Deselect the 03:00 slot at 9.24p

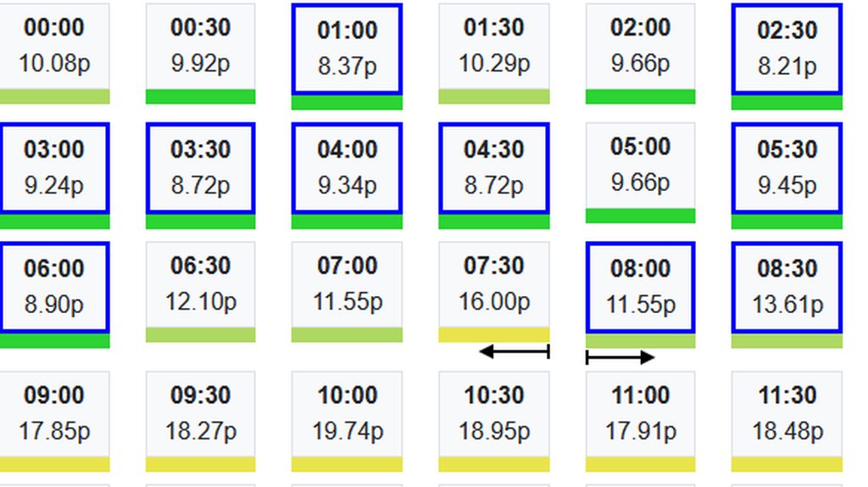(x=54, y=167)
